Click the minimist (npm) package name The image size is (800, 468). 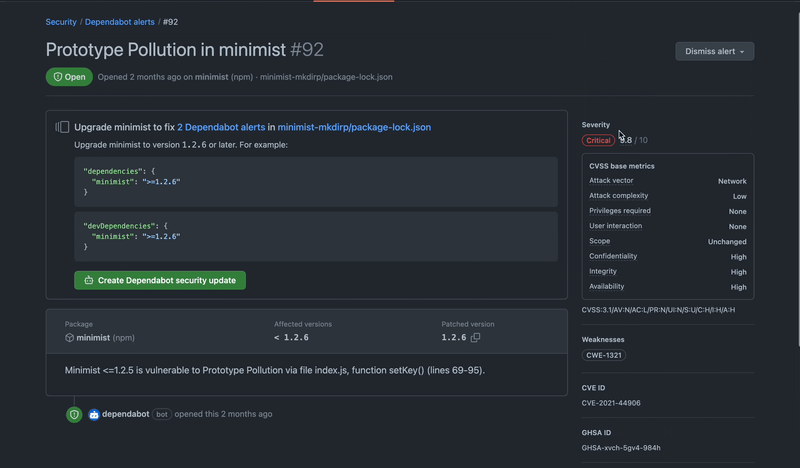(105, 337)
